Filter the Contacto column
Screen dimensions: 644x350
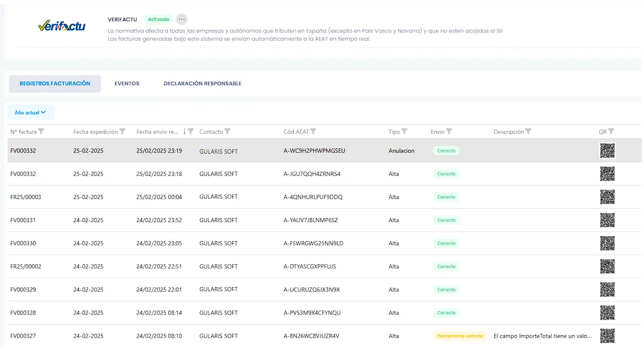pyautogui.click(x=228, y=131)
